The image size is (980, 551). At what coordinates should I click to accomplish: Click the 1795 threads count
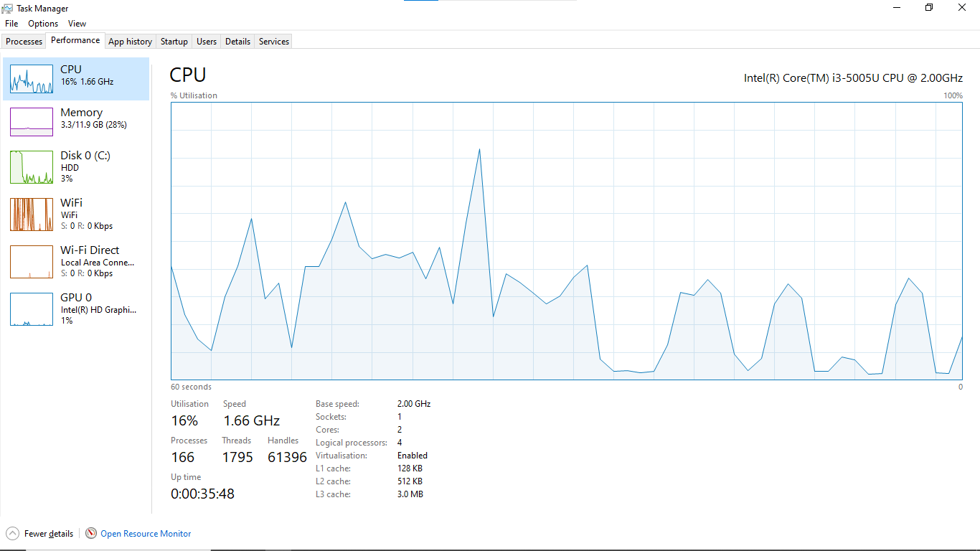coord(237,457)
